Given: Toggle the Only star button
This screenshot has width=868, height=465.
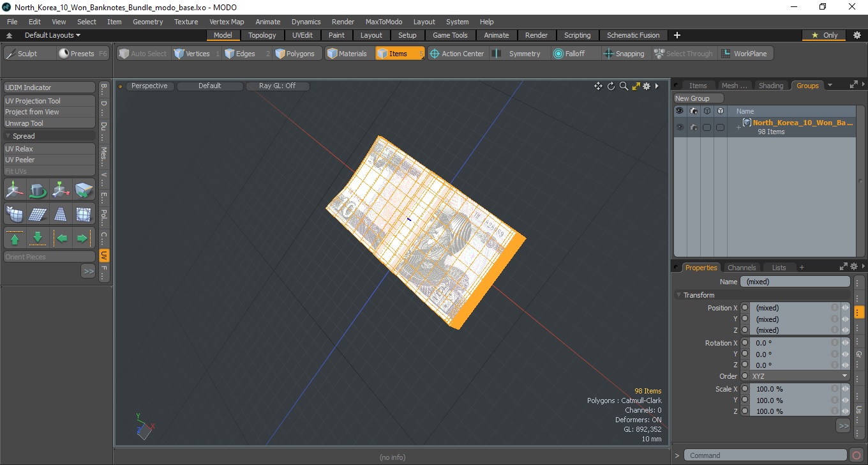Looking at the screenshot, I should 825,35.
